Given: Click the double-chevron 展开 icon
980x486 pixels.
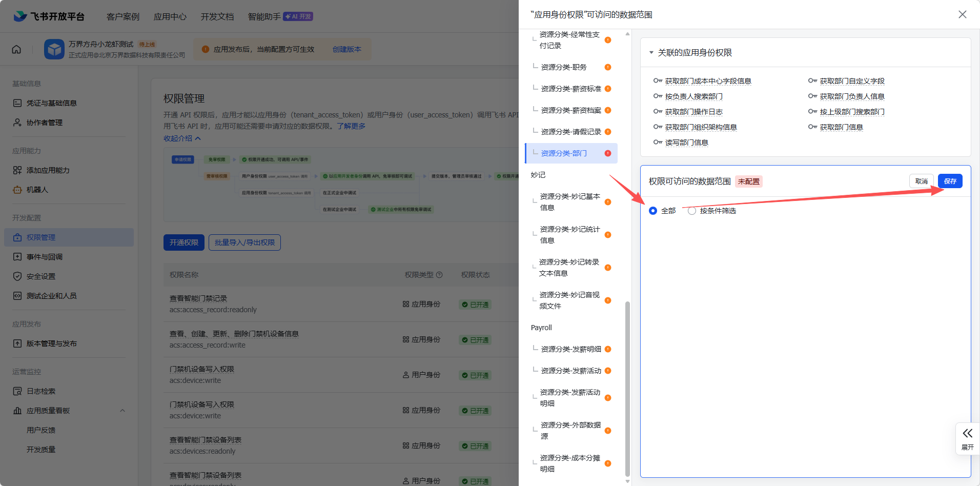Looking at the screenshot, I should tap(967, 434).
